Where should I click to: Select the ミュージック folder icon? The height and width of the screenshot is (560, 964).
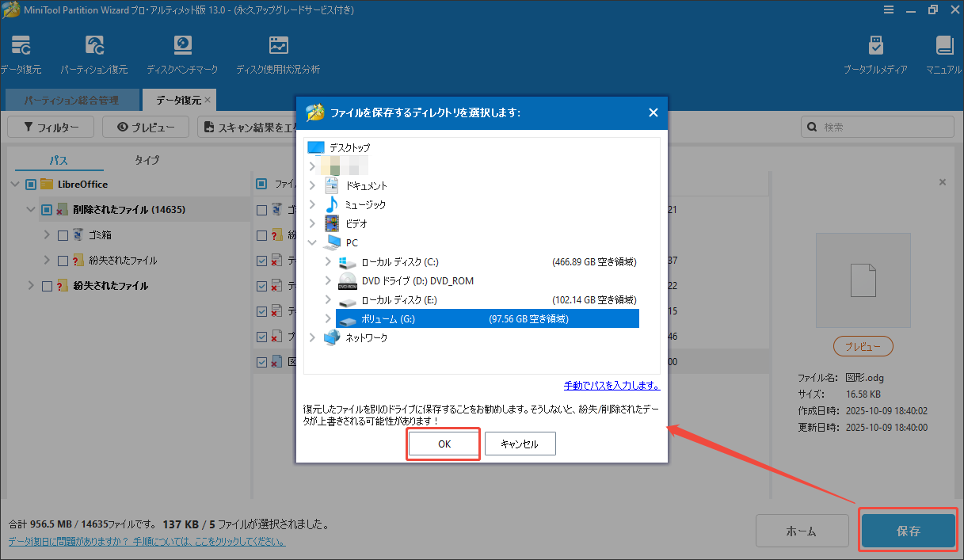(x=332, y=204)
